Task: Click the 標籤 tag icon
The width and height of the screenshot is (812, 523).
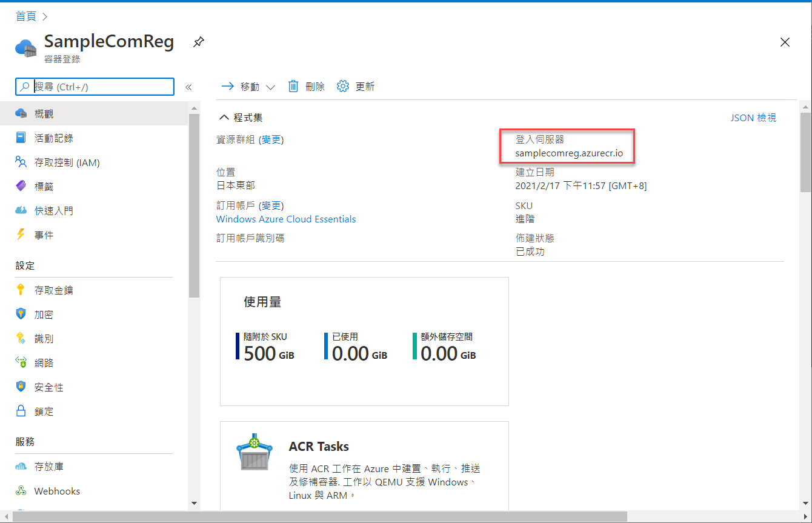Action: click(21, 187)
